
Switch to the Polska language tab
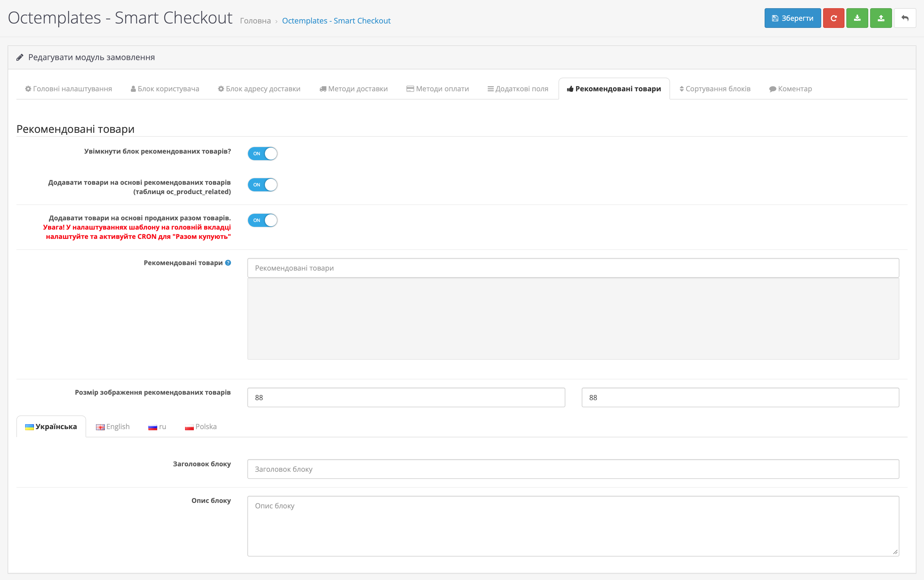(x=201, y=427)
